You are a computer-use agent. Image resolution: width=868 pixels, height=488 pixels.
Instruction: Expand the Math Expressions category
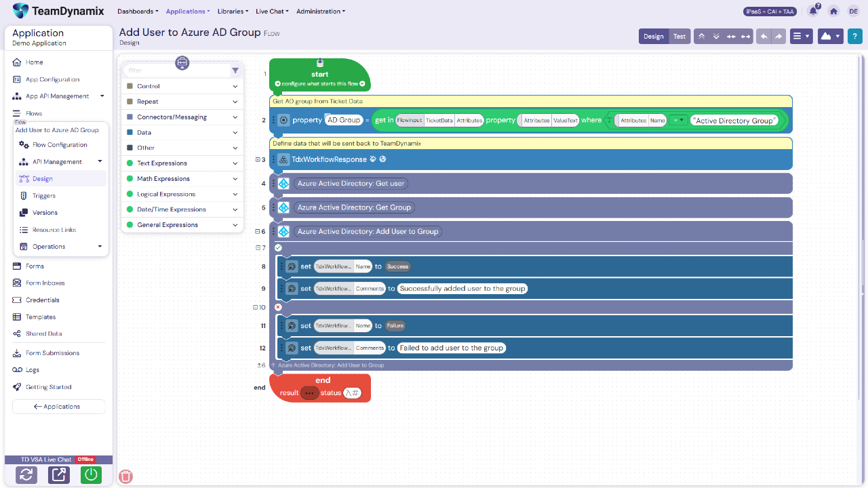click(182, 179)
